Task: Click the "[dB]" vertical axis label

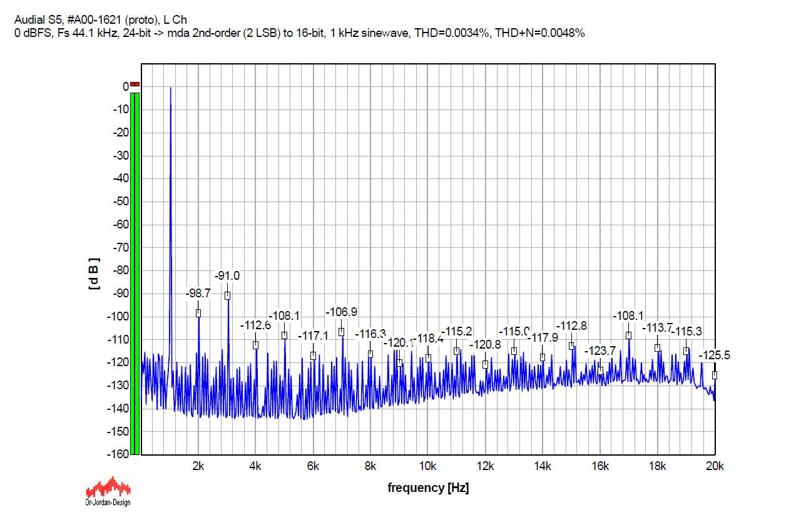Action: pyautogui.click(x=94, y=274)
